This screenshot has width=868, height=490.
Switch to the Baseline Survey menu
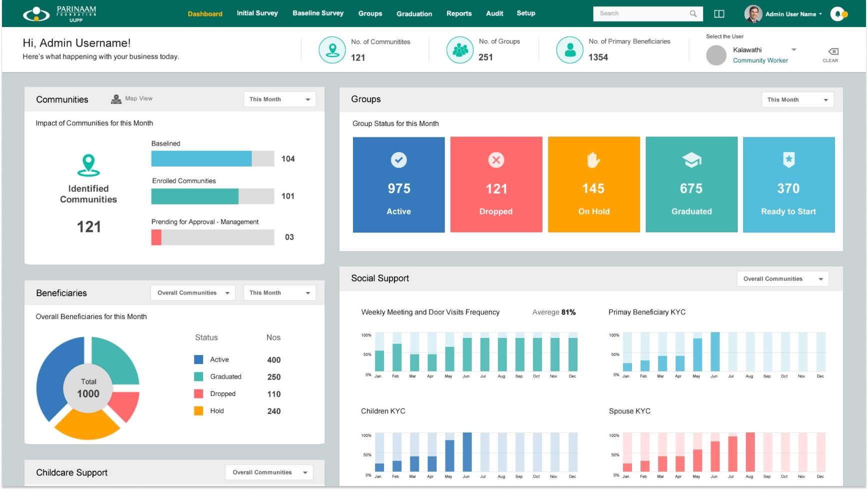pos(318,13)
